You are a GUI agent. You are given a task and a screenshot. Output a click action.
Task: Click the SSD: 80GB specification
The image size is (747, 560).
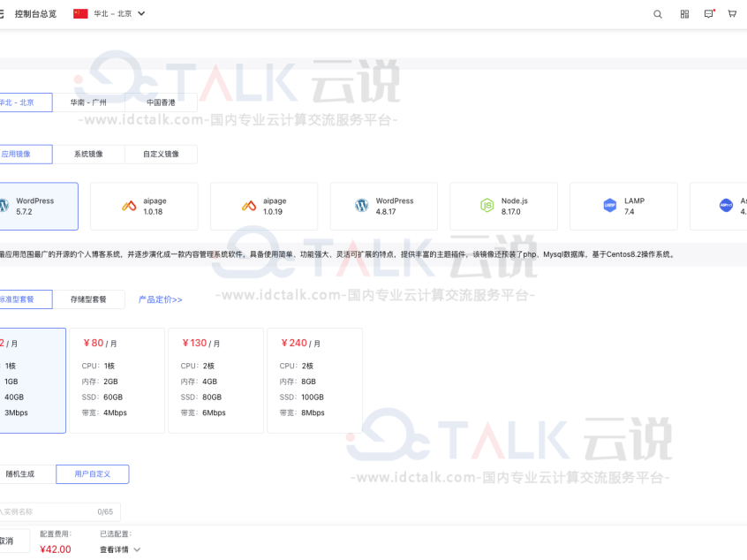(x=201, y=397)
